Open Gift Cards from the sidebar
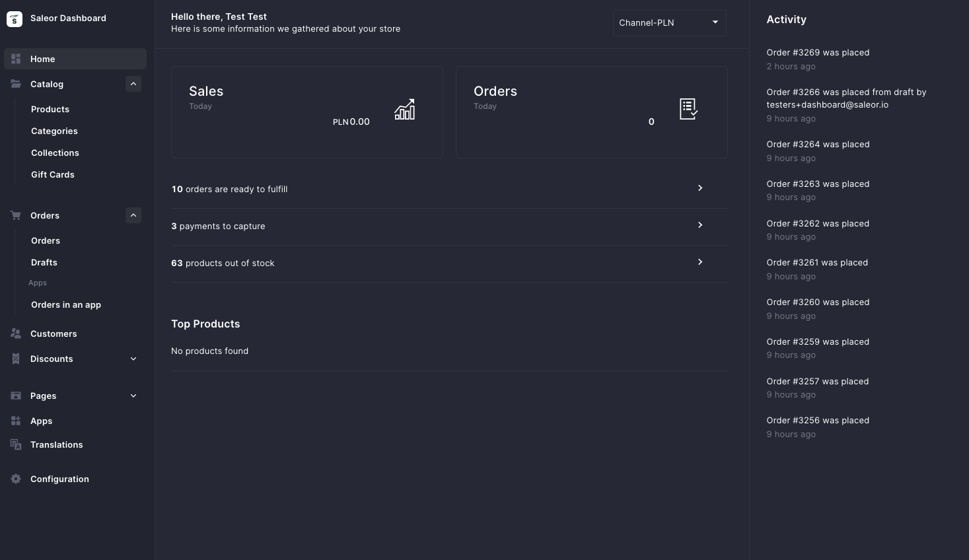 [53, 174]
